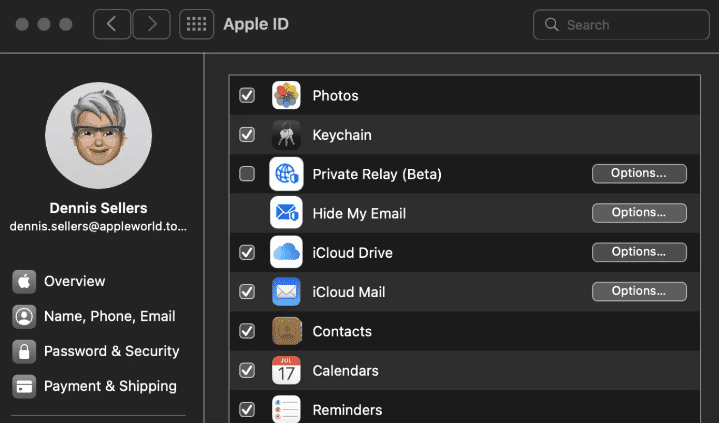Click the iCloud Mail envelope icon
The width and height of the screenshot is (719, 423).
pos(286,292)
